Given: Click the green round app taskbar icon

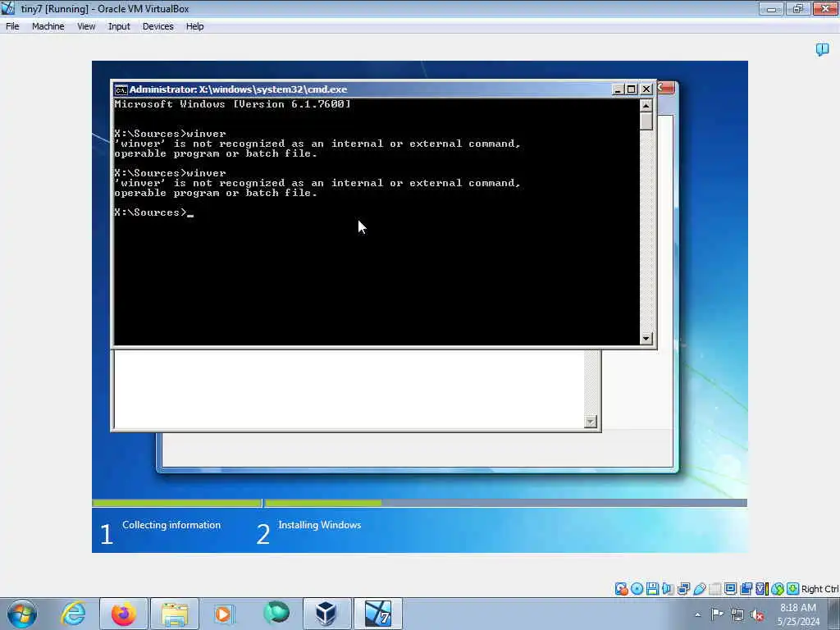Looking at the screenshot, I should point(276,614).
